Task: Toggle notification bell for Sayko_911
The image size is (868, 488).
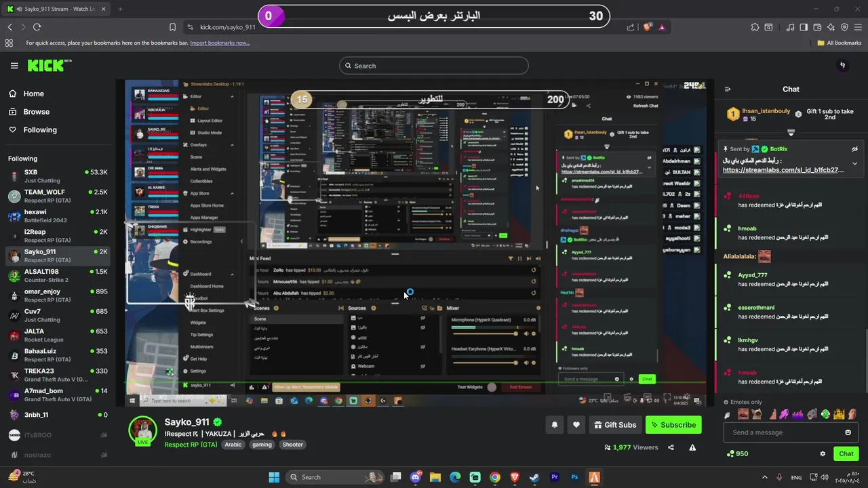Action: click(x=554, y=425)
